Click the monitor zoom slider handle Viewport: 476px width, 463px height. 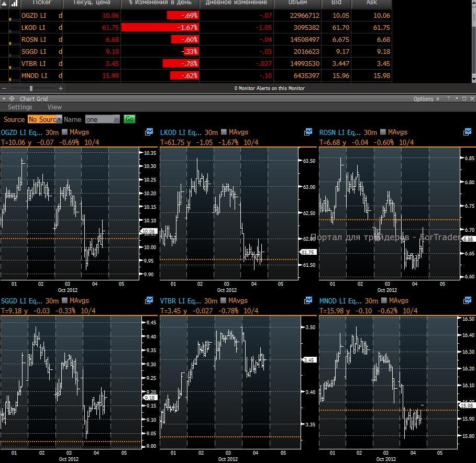31,88
